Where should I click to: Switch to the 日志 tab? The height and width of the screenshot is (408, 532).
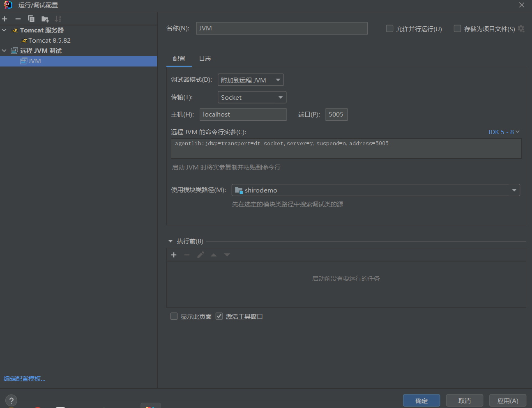click(205, 59)
